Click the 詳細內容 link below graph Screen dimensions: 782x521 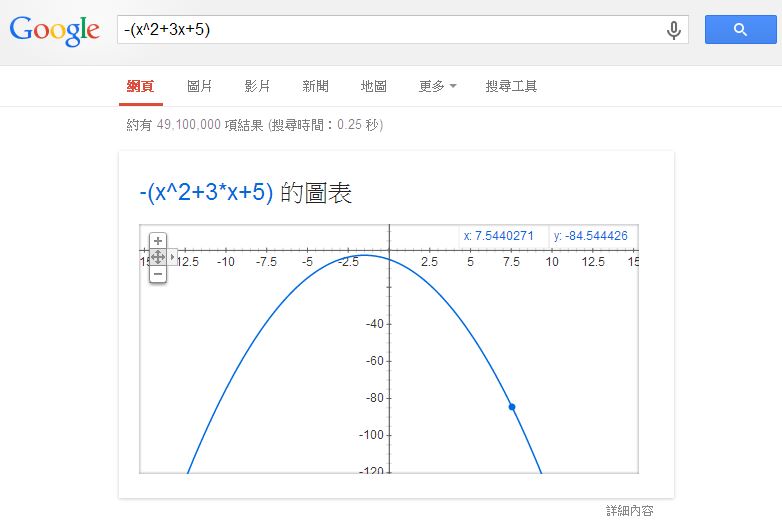[x=630, y=510]
